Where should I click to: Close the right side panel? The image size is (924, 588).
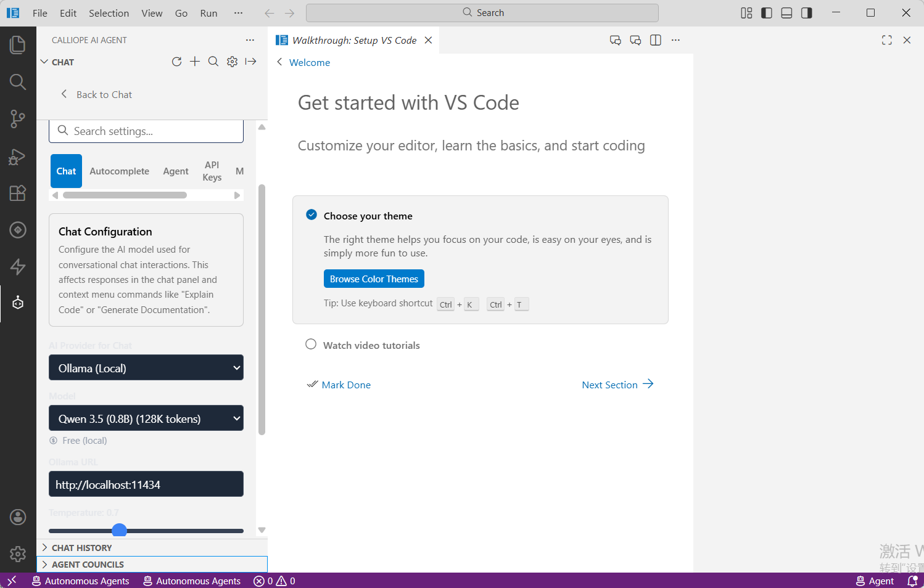pyautogui.click(x=907, y=40)
